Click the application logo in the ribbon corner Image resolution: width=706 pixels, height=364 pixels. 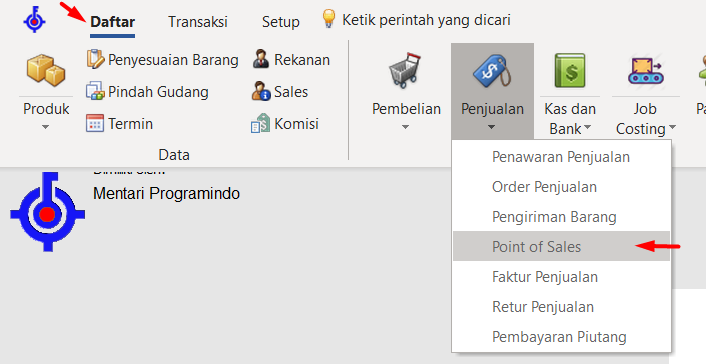(35, 20)
